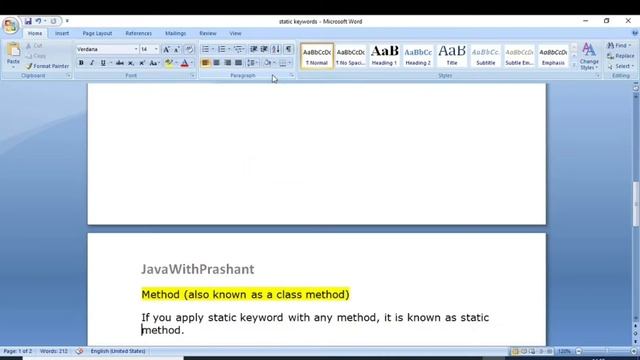Apply the Title style
This screenshot has height=360, width=640.
pyautogui.click(x=452, y=56)
